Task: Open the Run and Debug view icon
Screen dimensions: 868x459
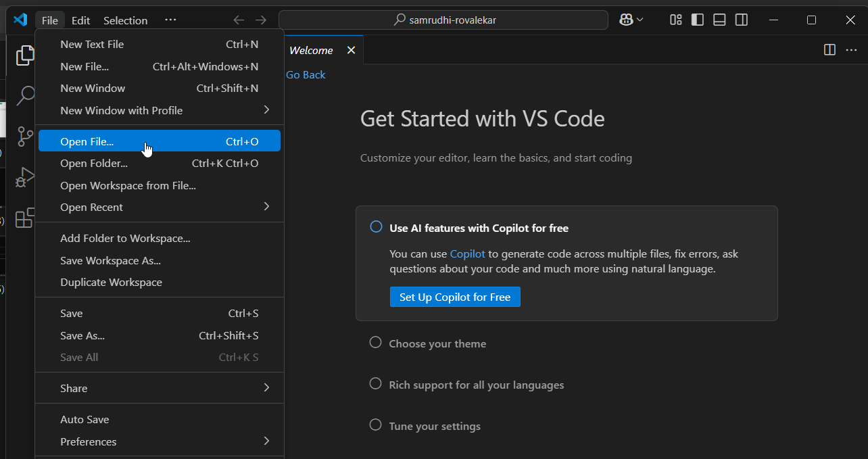Action: [x=25, y=177]
